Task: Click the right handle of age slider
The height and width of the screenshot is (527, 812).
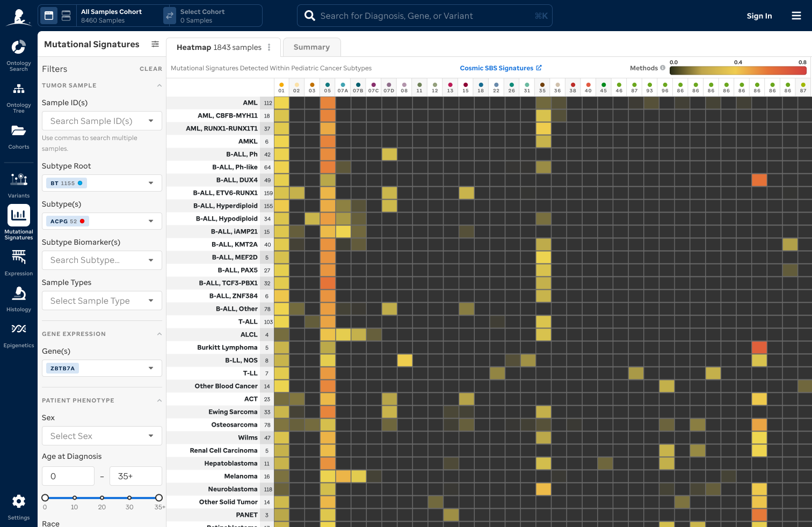Action: click(158, 497)
